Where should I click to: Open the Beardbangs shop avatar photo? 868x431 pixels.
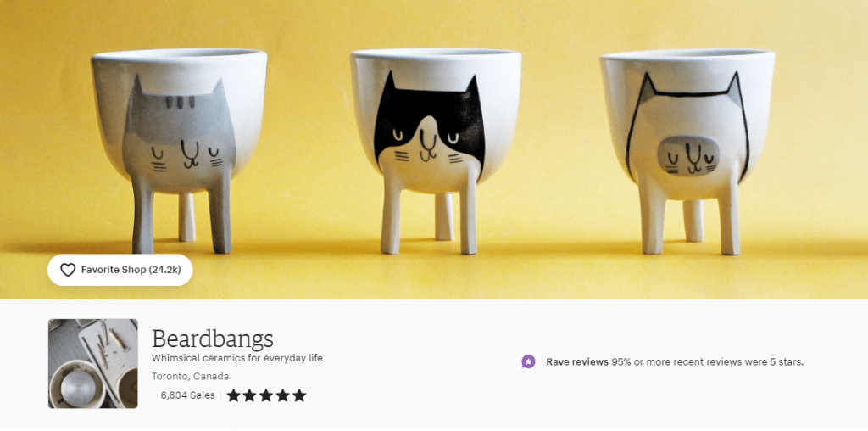pyautogui.click(x=93, y=363)
